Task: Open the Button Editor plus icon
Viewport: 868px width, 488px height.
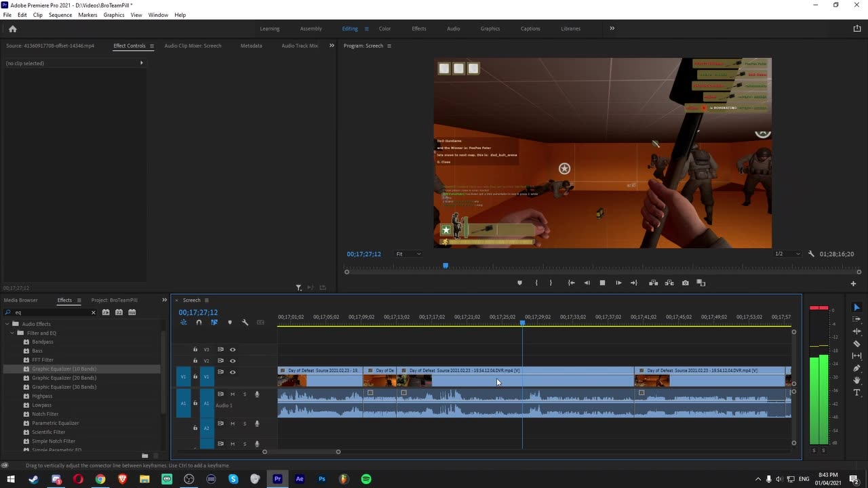Action: tap(853, 283)
